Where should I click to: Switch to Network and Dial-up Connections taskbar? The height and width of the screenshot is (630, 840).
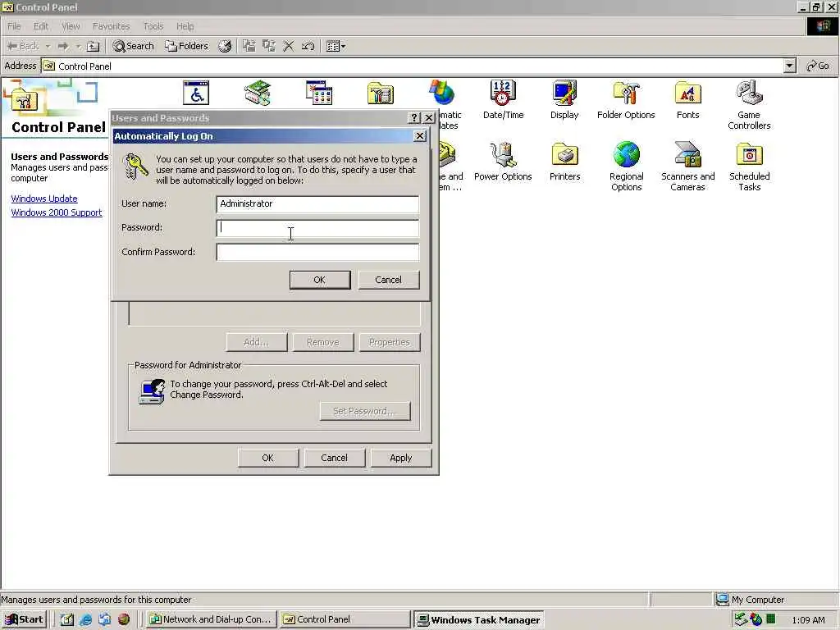click(x=211, y=619)
